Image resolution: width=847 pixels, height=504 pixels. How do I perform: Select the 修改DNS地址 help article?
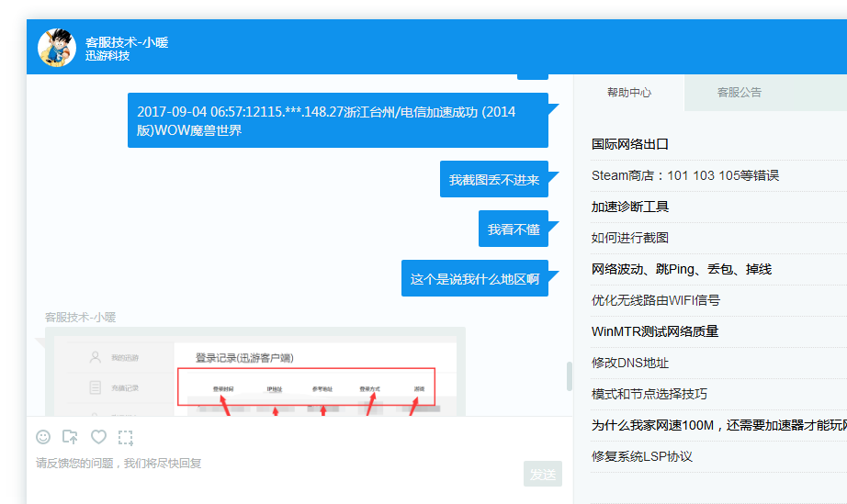pos(630,363)
